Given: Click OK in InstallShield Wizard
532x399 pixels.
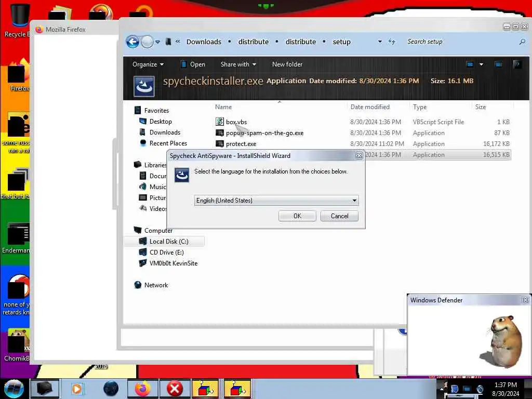Looking at the screenshot, I should (297, 216).
